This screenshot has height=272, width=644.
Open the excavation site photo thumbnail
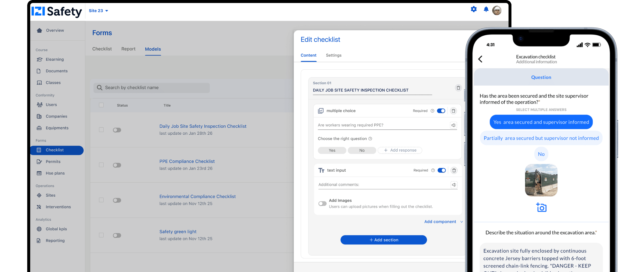pos(541,180)
